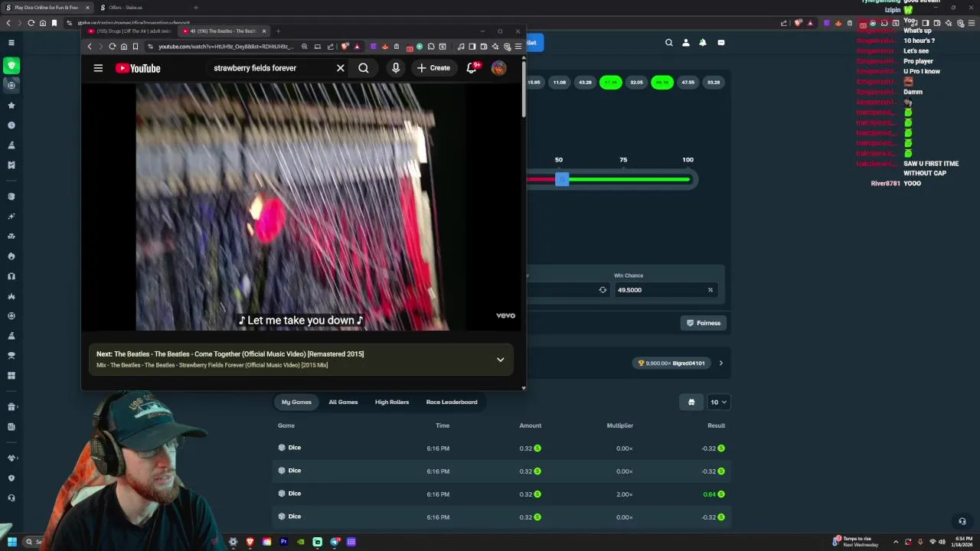Screen dimensions: 980x551
Task: Open the YouTube account avatar menu
Action: [498, 68]
